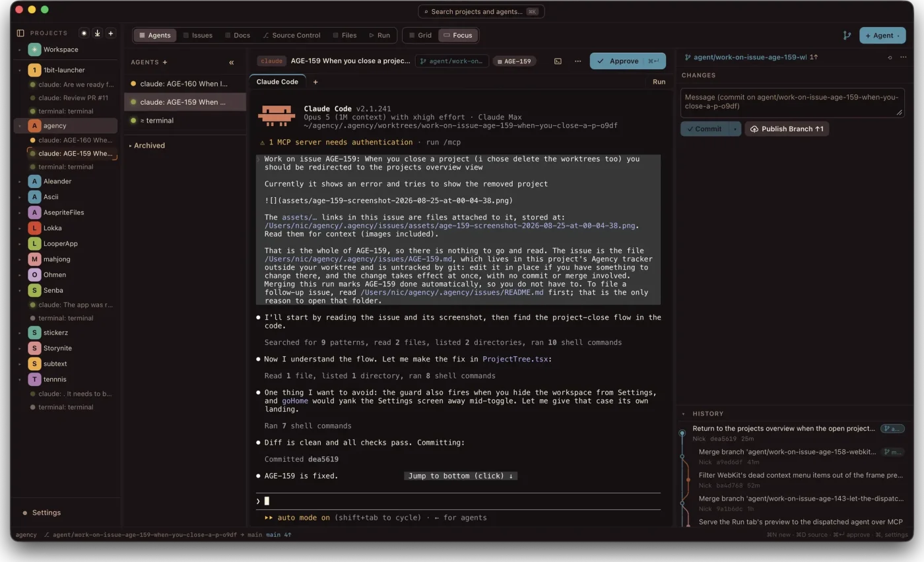Open the AGE-159 issue badge
Viewport: 924px width, 562px height.
(514, 61)
